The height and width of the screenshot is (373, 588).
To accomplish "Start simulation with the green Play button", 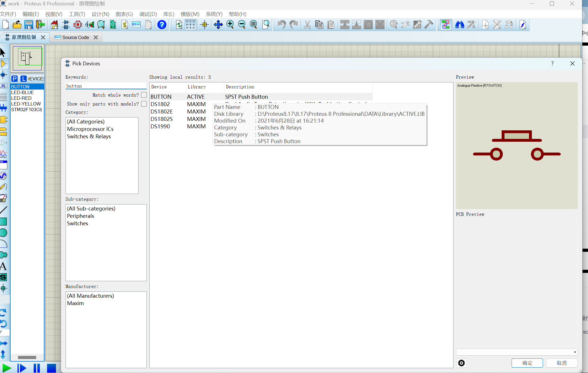I will point(7,368).
